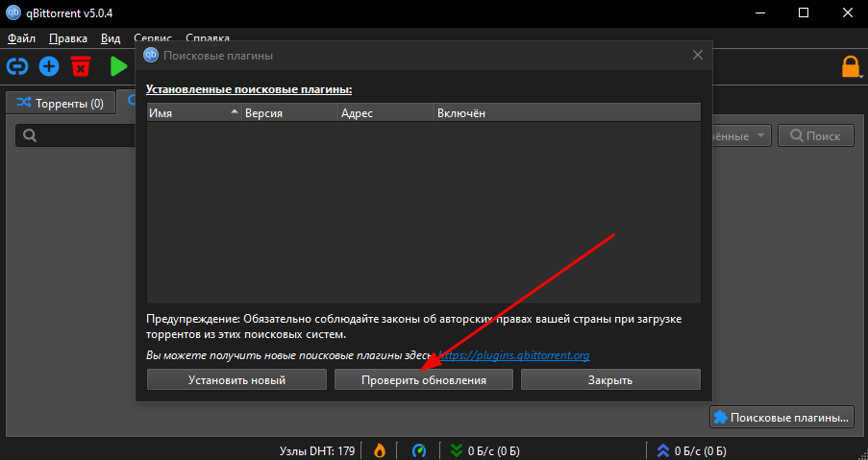
Task: Click the red delete torrent icon
Action: click(x=81, y=67)
